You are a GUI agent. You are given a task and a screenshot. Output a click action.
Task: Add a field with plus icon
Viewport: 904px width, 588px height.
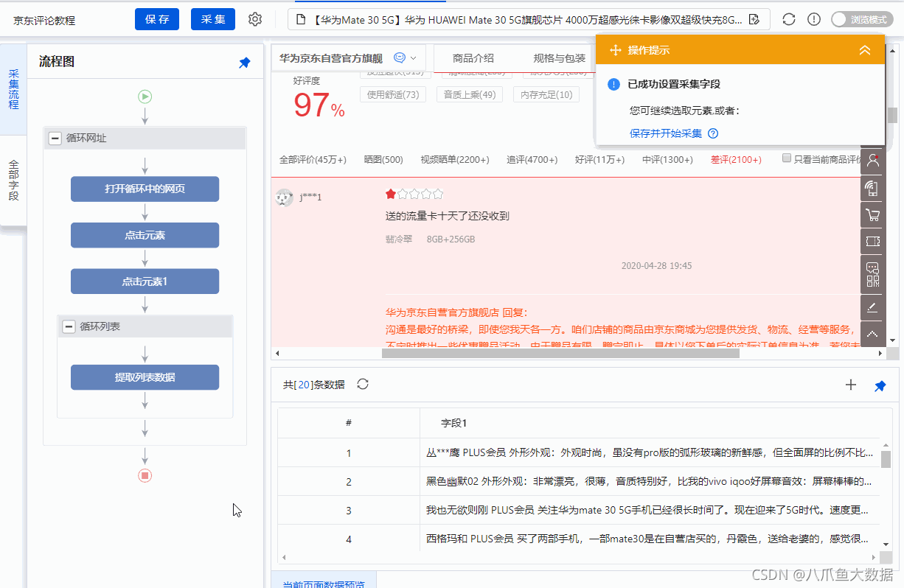coord(851,385)
